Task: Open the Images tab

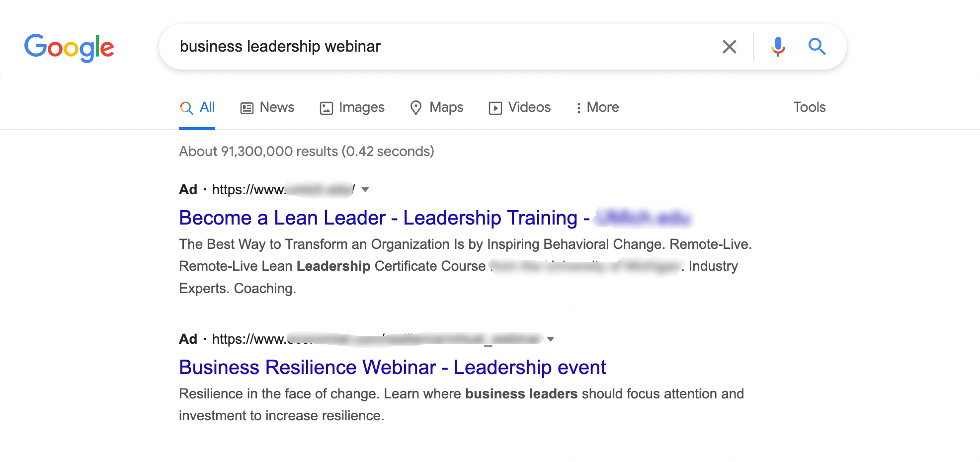Action: coord(352,107)
